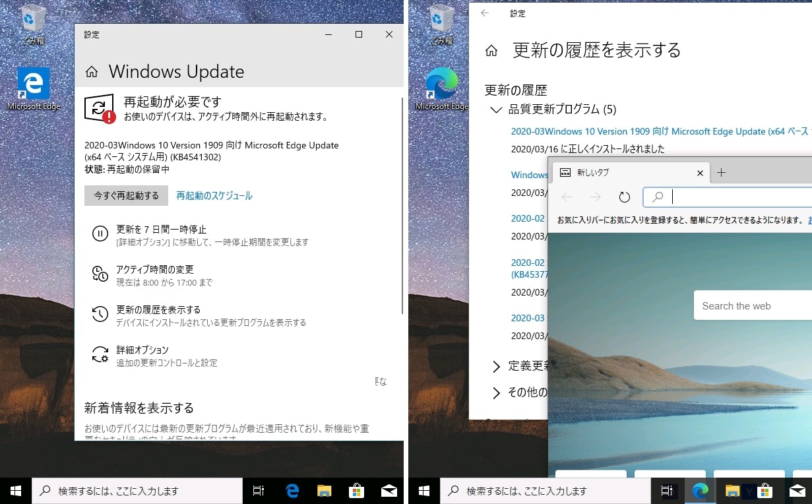
Task: Click the home icon beside Windows Update
Action: pos(92,72)
